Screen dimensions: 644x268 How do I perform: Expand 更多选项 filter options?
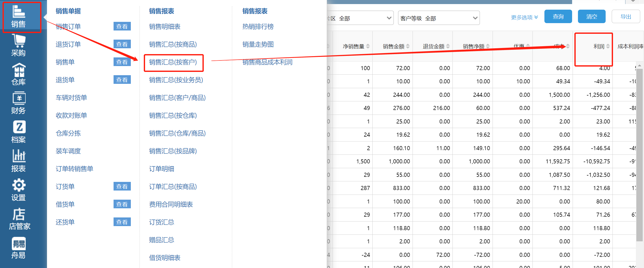point(524,17)
